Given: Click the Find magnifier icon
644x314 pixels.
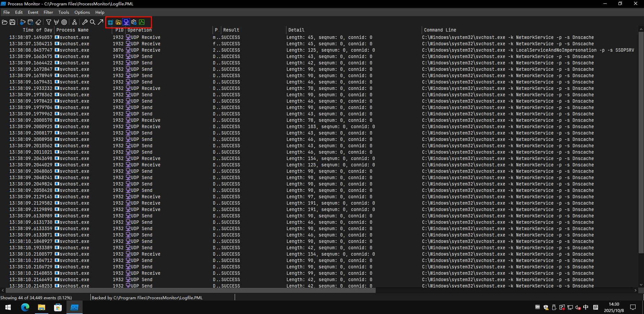Looking at the screenshot, I should [93, 22].
